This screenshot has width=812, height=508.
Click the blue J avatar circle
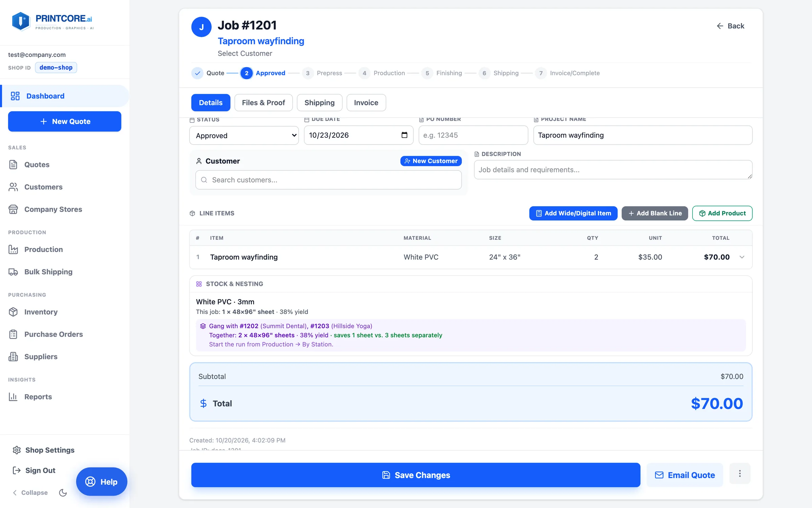pos(201,27)
